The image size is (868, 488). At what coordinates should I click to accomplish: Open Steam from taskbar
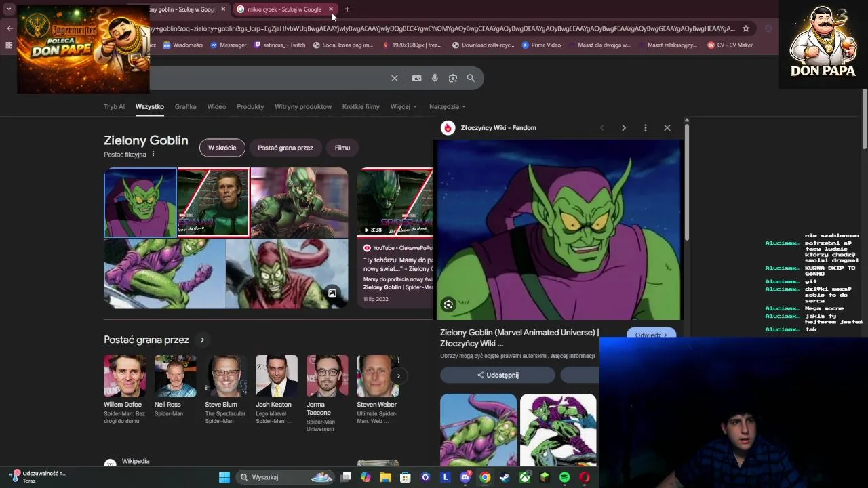(505, 477)
